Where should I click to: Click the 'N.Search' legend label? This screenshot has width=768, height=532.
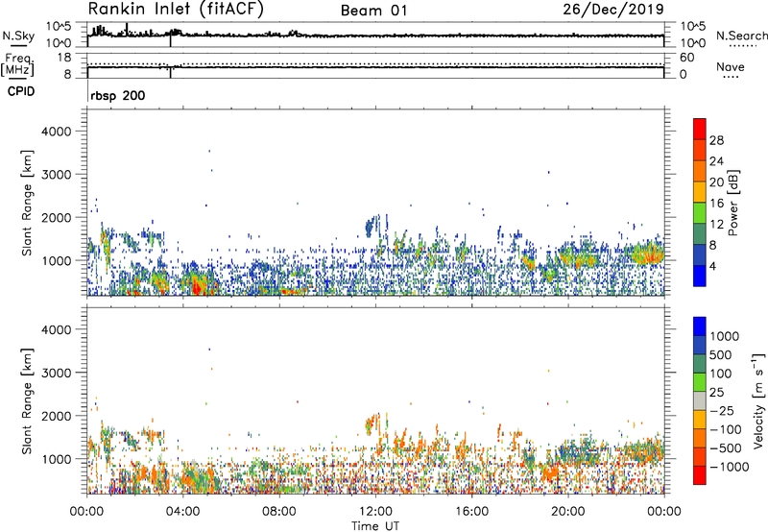pyautogui.click(x=741, y=36)
